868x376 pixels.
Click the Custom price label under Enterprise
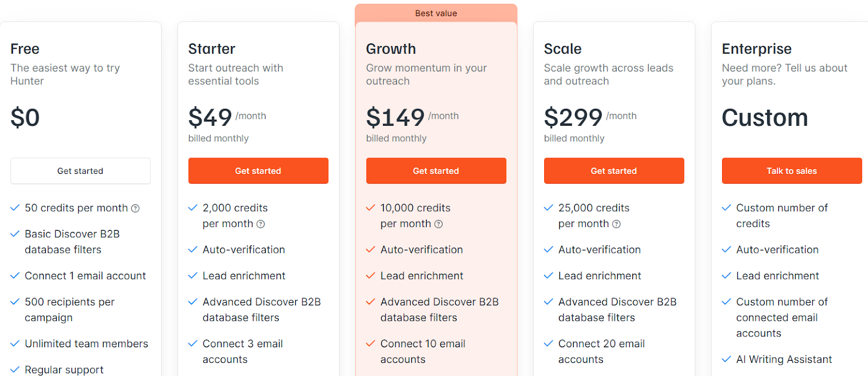tap(764, 118)
